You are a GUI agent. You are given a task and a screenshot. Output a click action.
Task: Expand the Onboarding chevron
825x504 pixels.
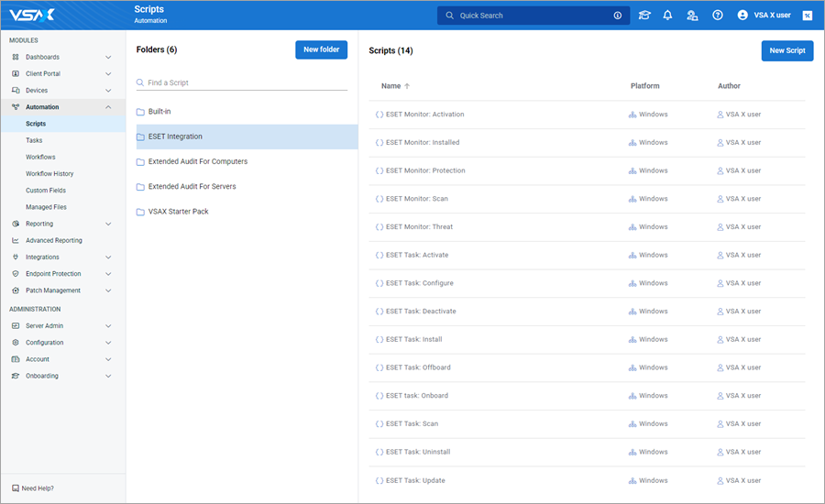pyautogui.click(x=108, y=376)
